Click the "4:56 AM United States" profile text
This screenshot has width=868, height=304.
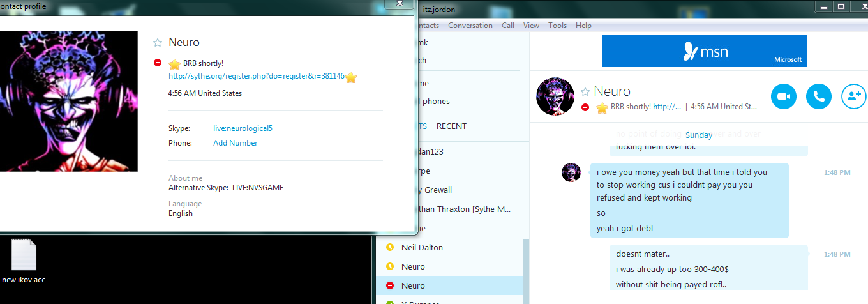coord(205,93)
